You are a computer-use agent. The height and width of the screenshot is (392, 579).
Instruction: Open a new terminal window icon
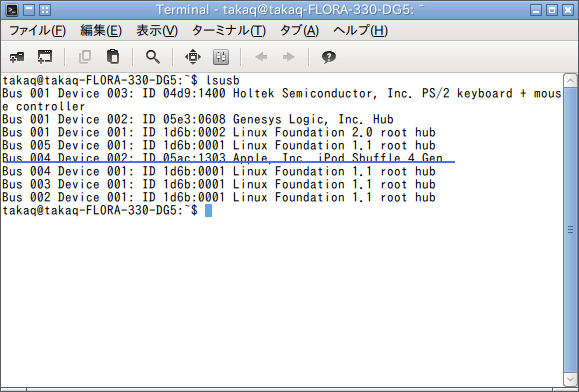pyautogui.click(x=45, y=57)
